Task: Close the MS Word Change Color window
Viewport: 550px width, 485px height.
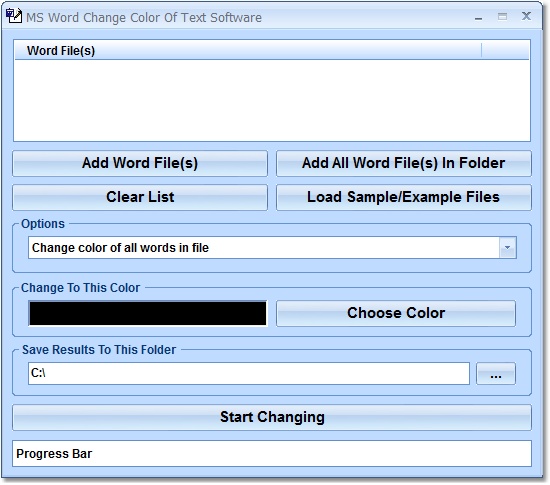Action: (x=526, y=16)
